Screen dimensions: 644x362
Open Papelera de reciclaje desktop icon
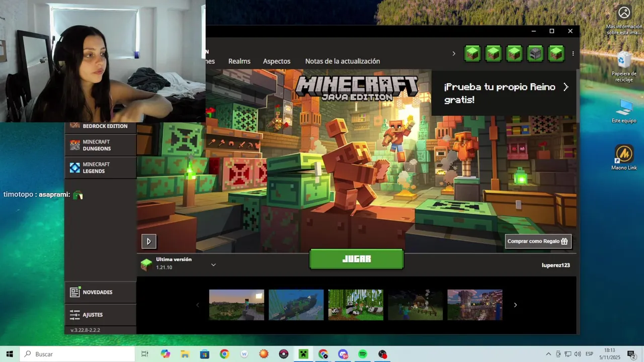624,67
